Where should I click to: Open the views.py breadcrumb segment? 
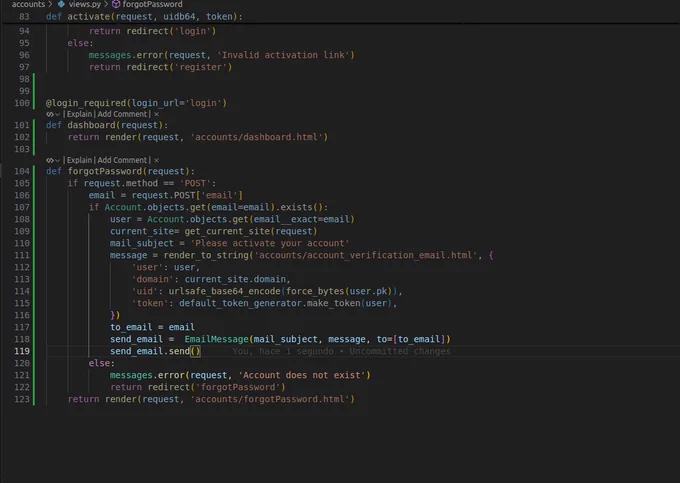click(85, 4)
